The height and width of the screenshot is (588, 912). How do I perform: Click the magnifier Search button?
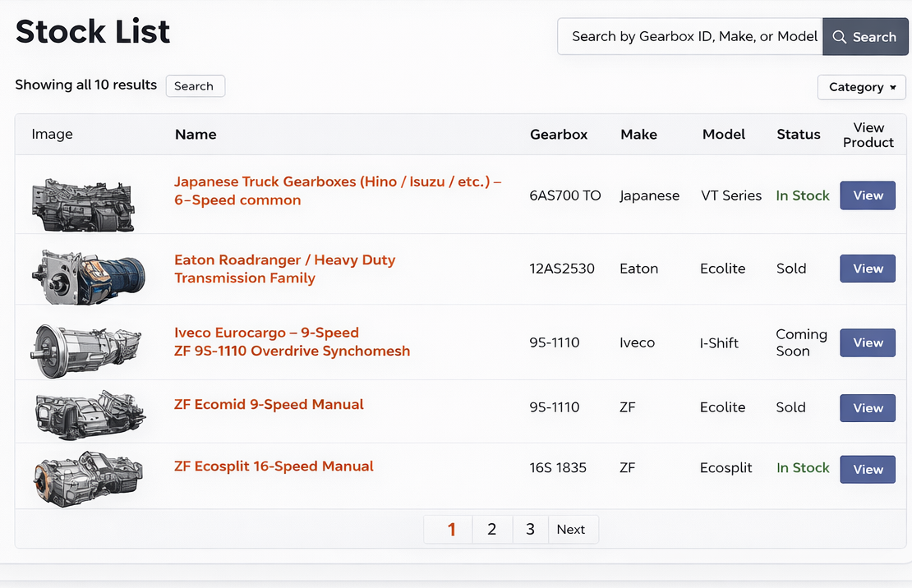click(x=864, y=37)
